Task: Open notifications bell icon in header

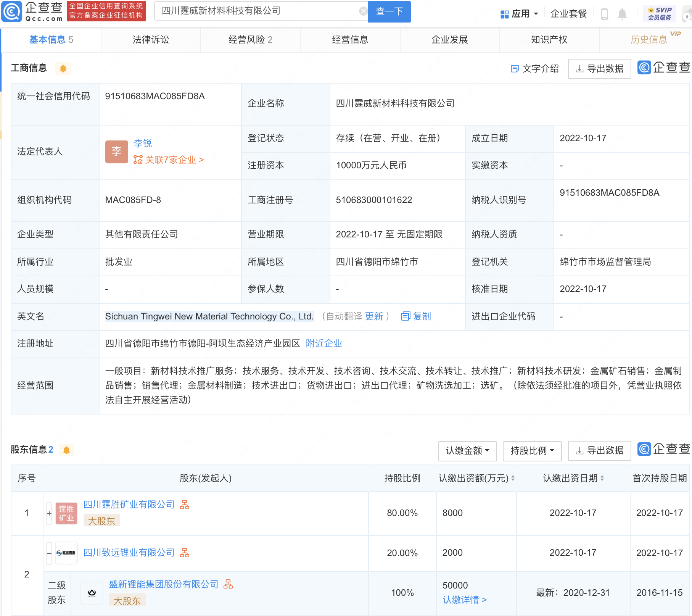Action: pos(622,14)
